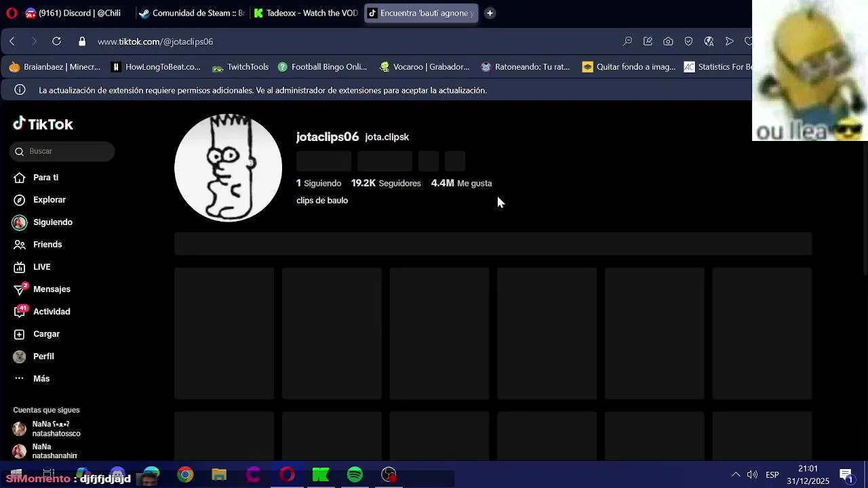Show hidden system tray icons
Viewport: 868px width, 488px height.
[x=736, y=474]
